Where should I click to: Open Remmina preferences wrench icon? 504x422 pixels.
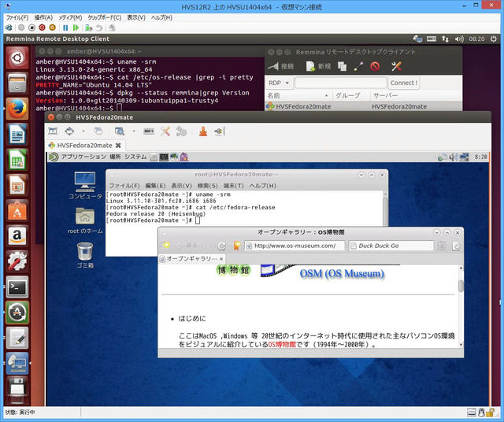click(x=396, y=66)
